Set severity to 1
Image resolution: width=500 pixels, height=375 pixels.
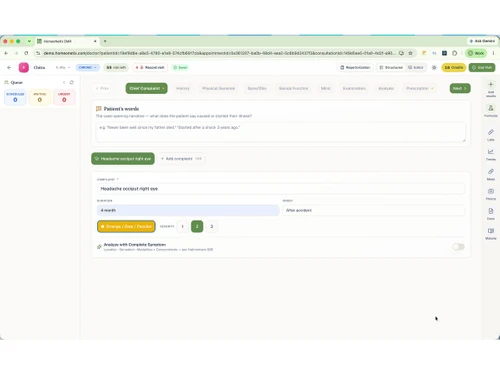182,226
